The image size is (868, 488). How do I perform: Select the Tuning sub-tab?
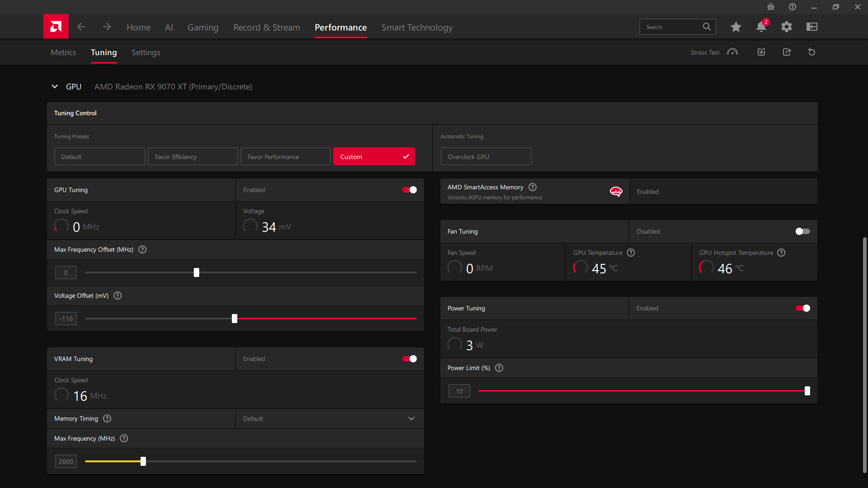pyautogui.click(x=104, y=52)
